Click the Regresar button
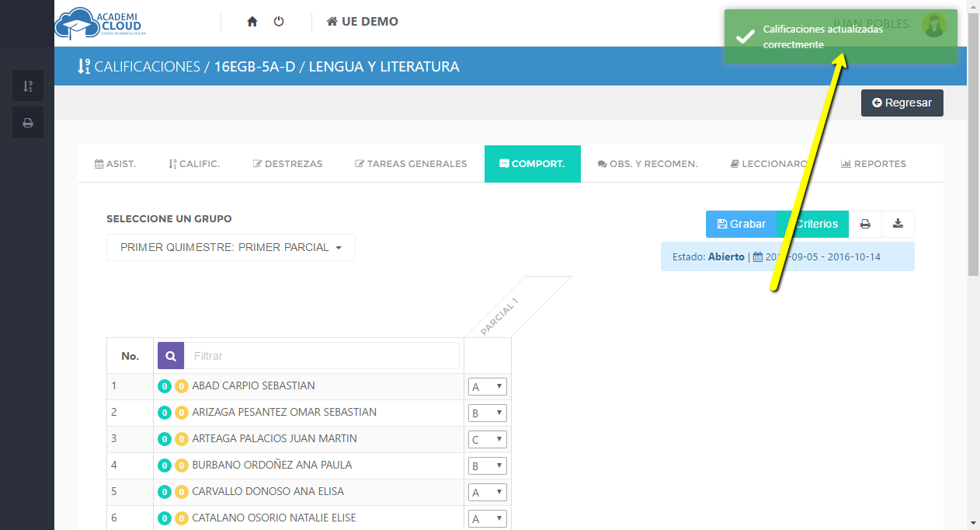This screenshot has height=530, width=980. pyautogui.click(x=902, y=103)
